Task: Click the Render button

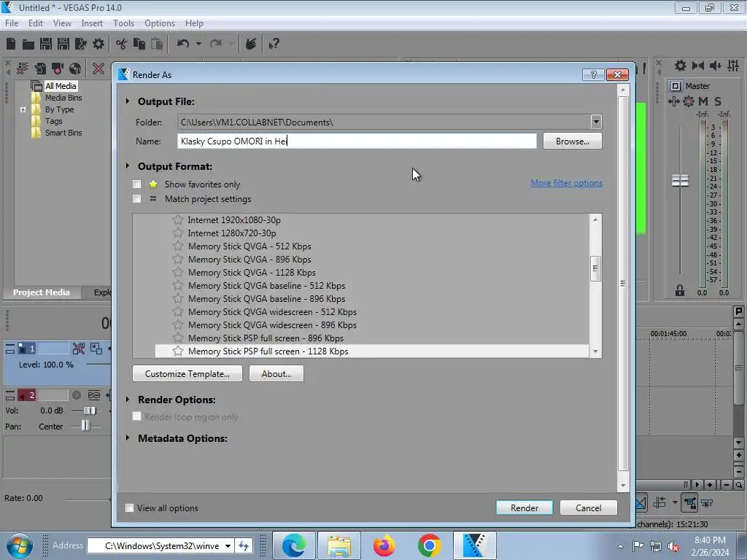Action: click(524, 507)
